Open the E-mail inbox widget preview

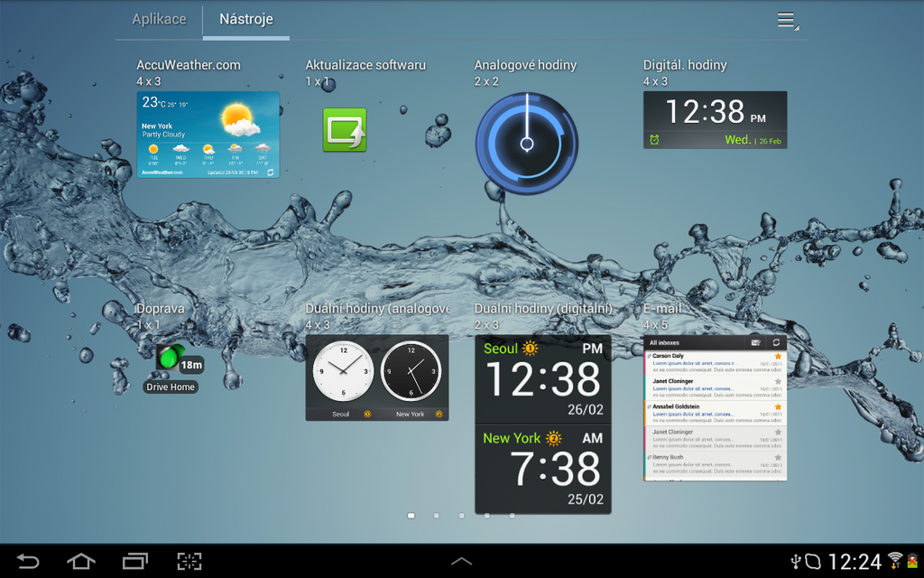tap(715, 406)
